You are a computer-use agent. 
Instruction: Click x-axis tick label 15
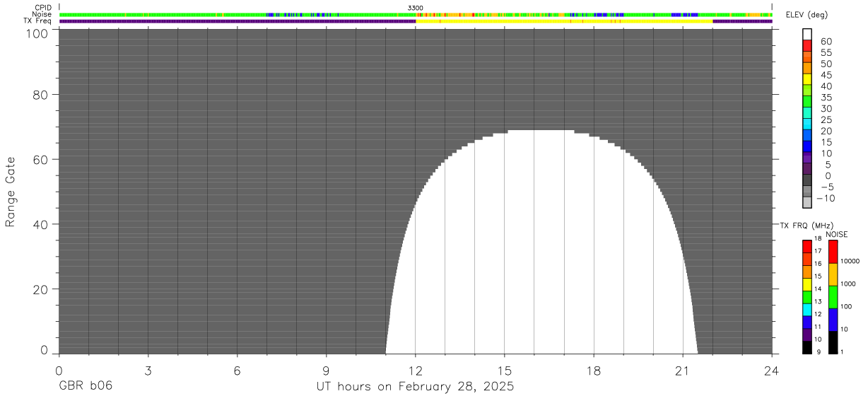tap(505, 371)
